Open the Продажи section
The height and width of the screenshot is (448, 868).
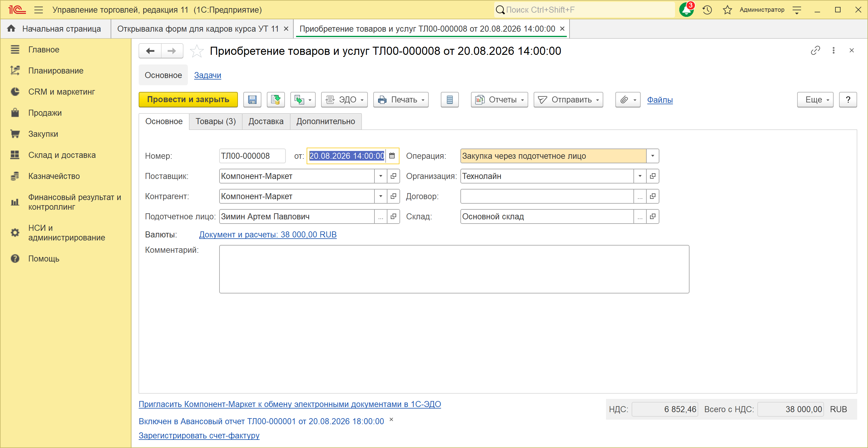tap(45, 113)
